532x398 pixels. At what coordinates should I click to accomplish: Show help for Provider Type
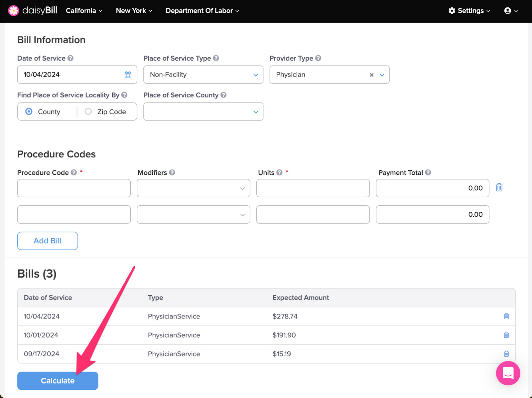(x=318, y=58)
